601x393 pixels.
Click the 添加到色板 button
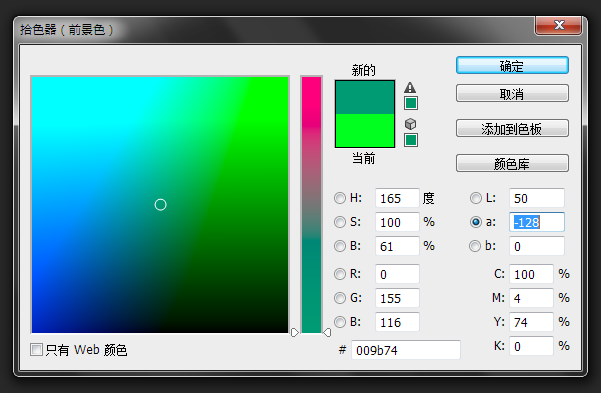pyautogui.click(x=512, y=128)
